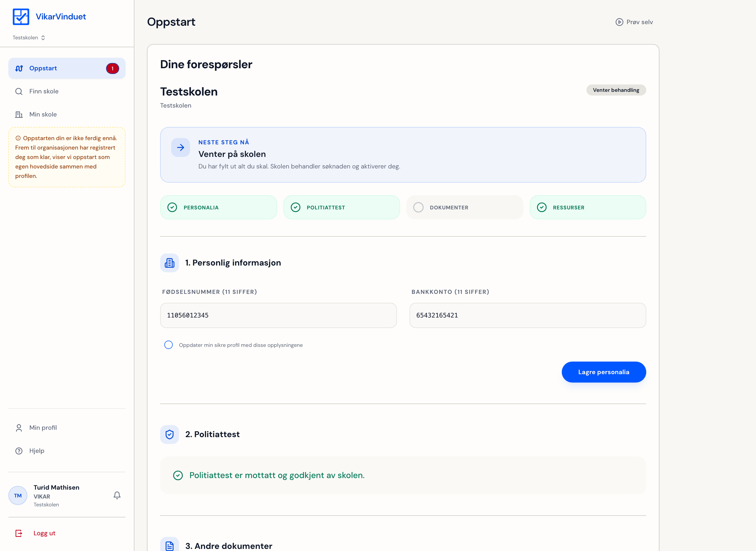756x551 pixels.
Task: Click the Politiattest shield icon
Action: (170, 434)
